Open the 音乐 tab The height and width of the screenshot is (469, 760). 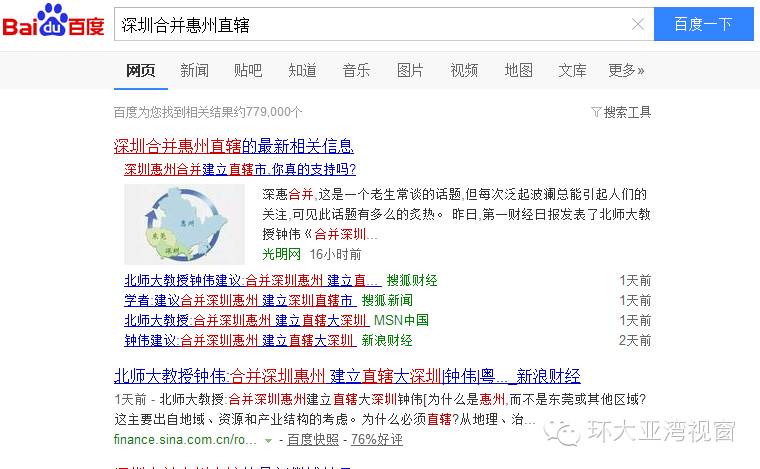tap(356, 71)
